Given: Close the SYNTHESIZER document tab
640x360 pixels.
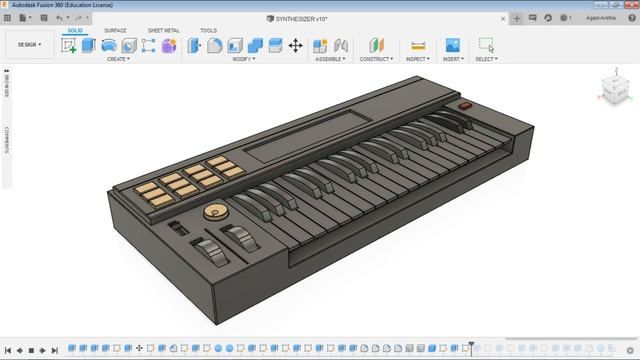Looking at the screenshot, I should (503, 19).
